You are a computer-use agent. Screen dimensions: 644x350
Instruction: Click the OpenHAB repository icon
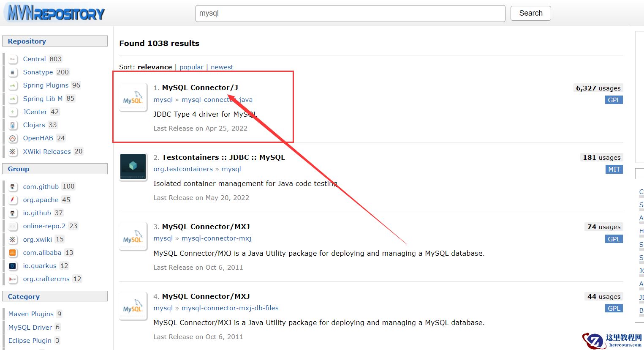click(x=13, y=138)
